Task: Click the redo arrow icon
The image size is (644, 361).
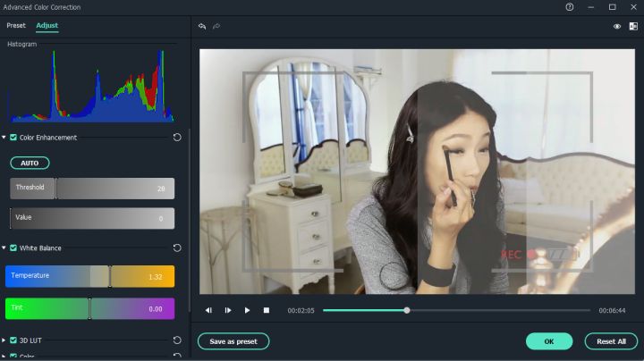Action: [216, 26]
